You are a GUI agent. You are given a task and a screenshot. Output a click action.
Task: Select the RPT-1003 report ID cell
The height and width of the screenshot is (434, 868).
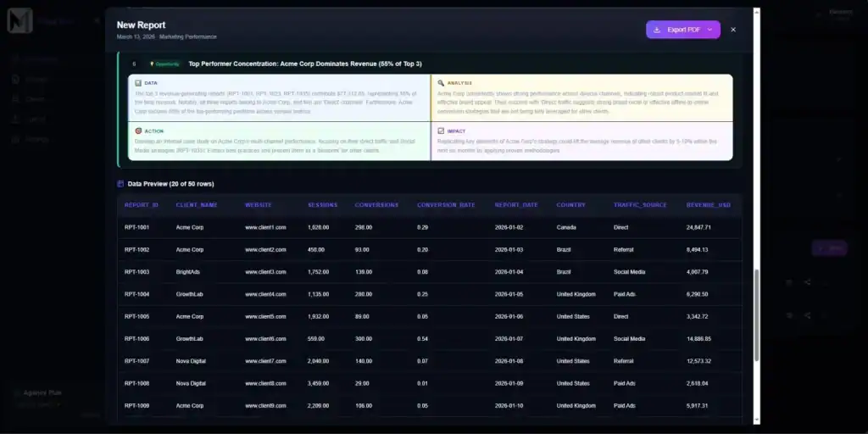click(x=136, y=272)
